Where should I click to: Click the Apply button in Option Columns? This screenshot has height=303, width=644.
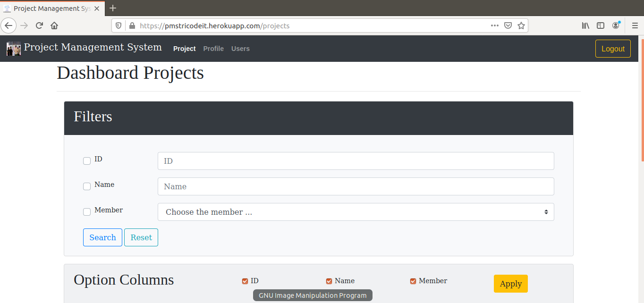[x=510, y=283]
